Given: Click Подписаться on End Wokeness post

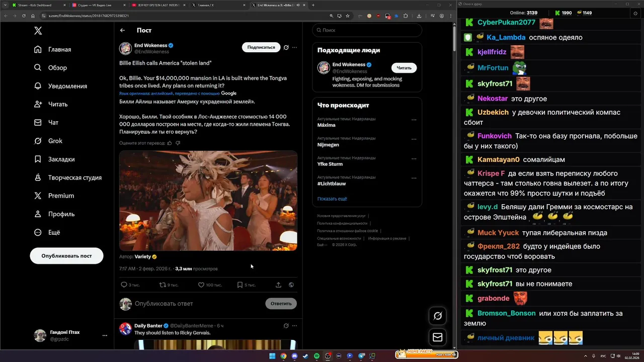Looking at the screenshot, I should 261,47.
